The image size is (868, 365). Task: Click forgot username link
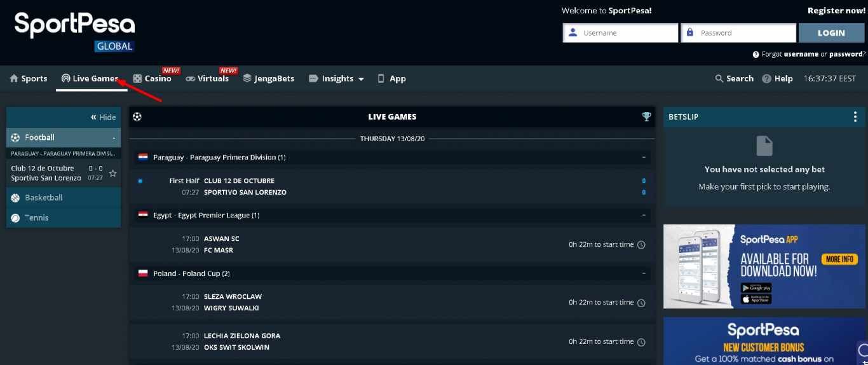[x=801, y=55]
